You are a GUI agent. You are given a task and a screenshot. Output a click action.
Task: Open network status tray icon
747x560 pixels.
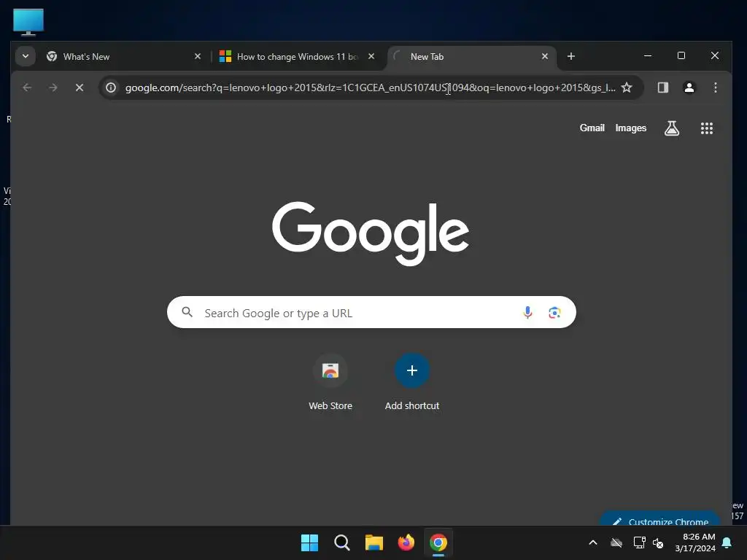(639, 542)
